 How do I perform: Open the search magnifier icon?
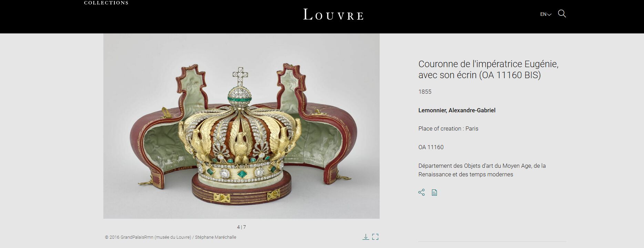[x=562, y=14]
